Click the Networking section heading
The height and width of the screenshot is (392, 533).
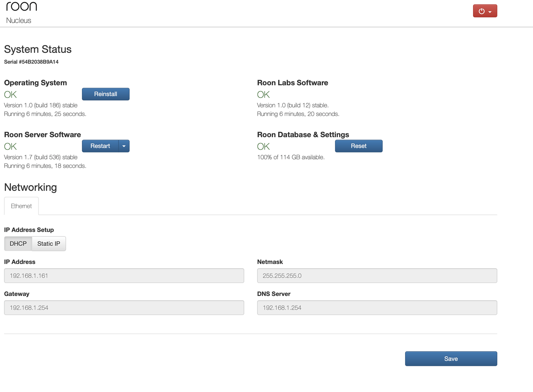tap(30, 187)
